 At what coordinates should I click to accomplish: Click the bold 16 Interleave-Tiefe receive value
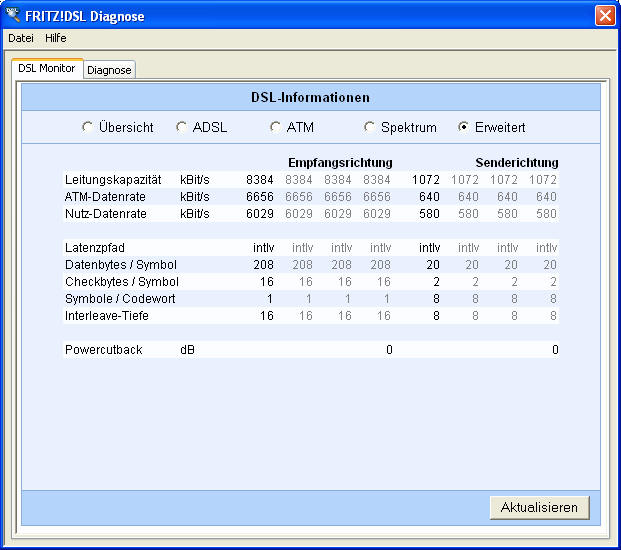[x=267, y=316]
